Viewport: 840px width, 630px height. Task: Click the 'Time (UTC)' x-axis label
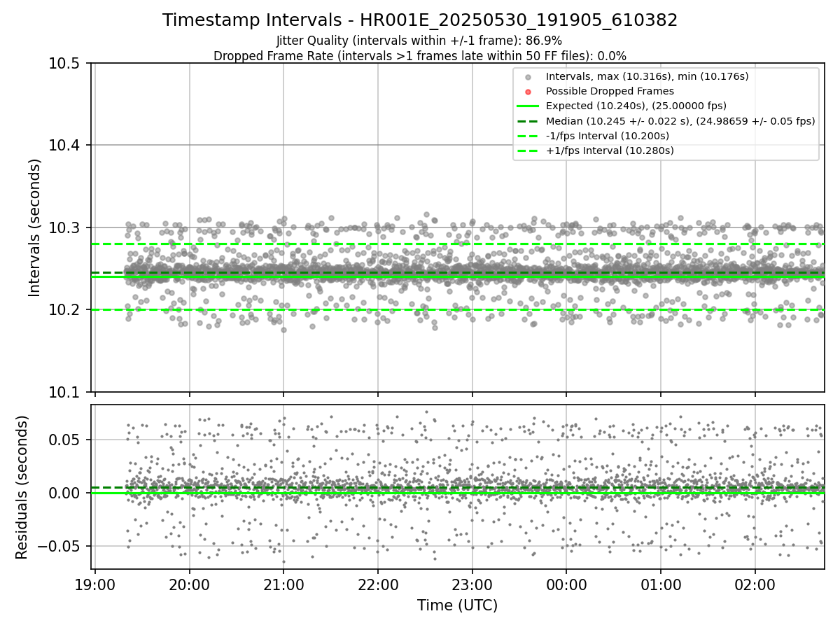coord(458,605)
